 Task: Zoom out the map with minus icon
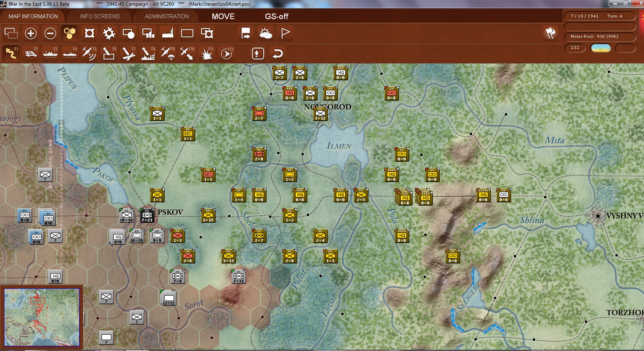coord(50,33)
